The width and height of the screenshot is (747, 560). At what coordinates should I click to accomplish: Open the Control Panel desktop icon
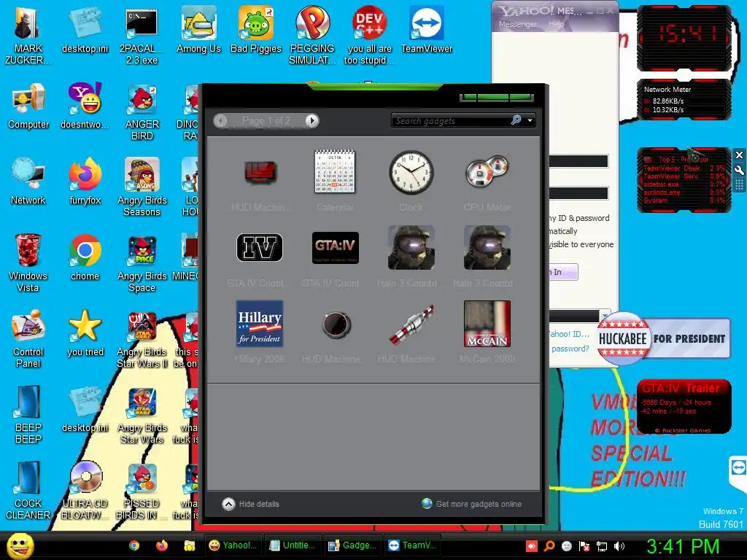tap(28, 339)
